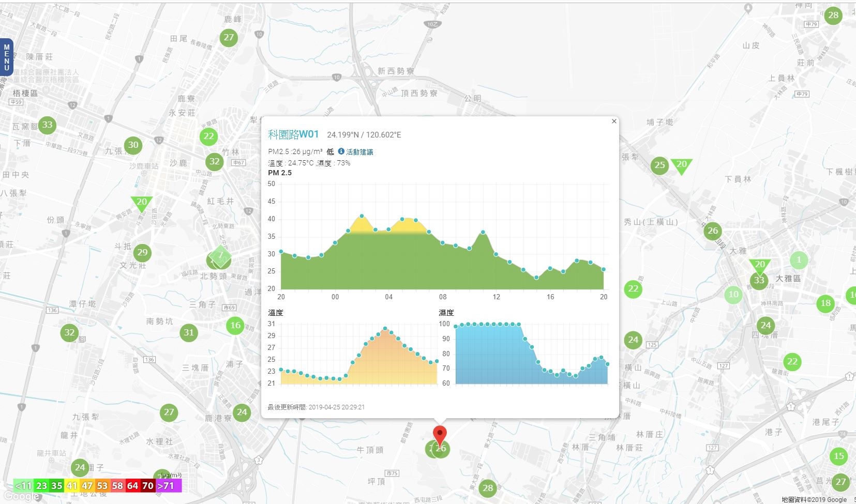Click the >71 purple legend swatch
Screen dimensions: 856x504
pos(169,486)
